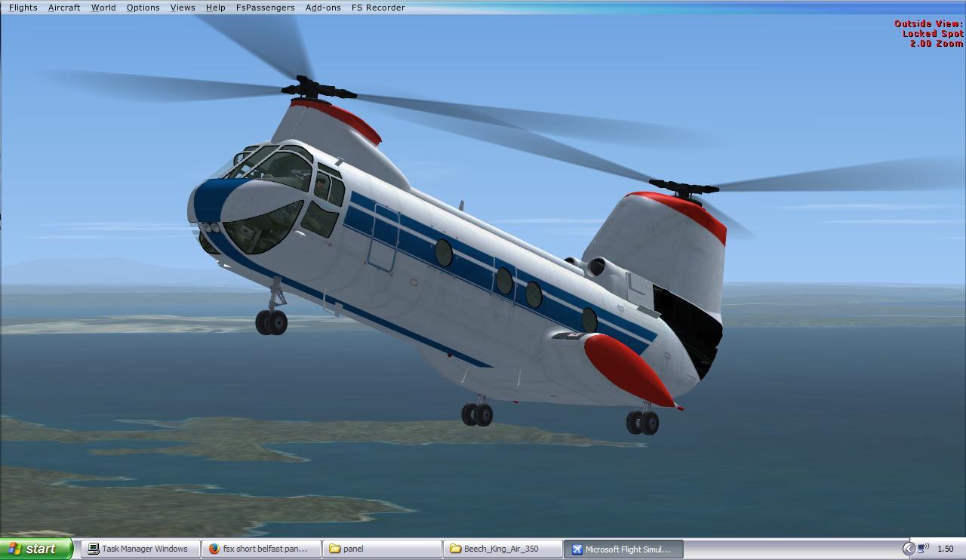Open the World menu
Viewport: 966px width, 560px height.
pyautogui.click(x=103, y=8)
